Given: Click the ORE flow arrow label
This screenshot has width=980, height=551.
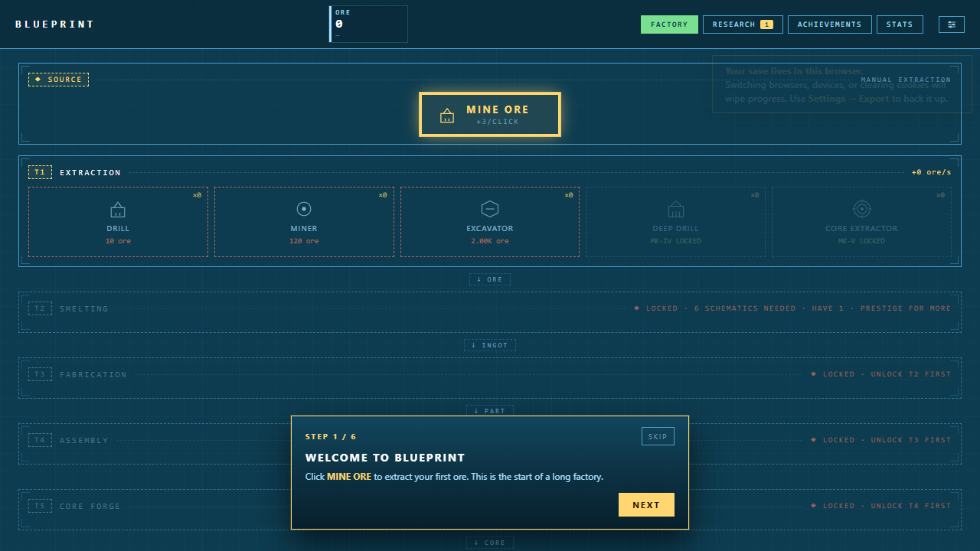Looking at the screenshot, I should point(490,279).
